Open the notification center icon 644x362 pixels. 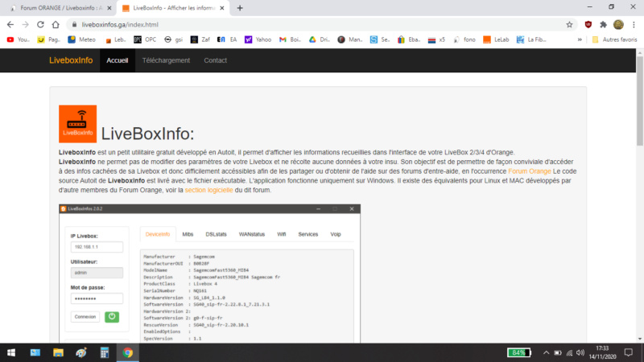tap(629, 352)
